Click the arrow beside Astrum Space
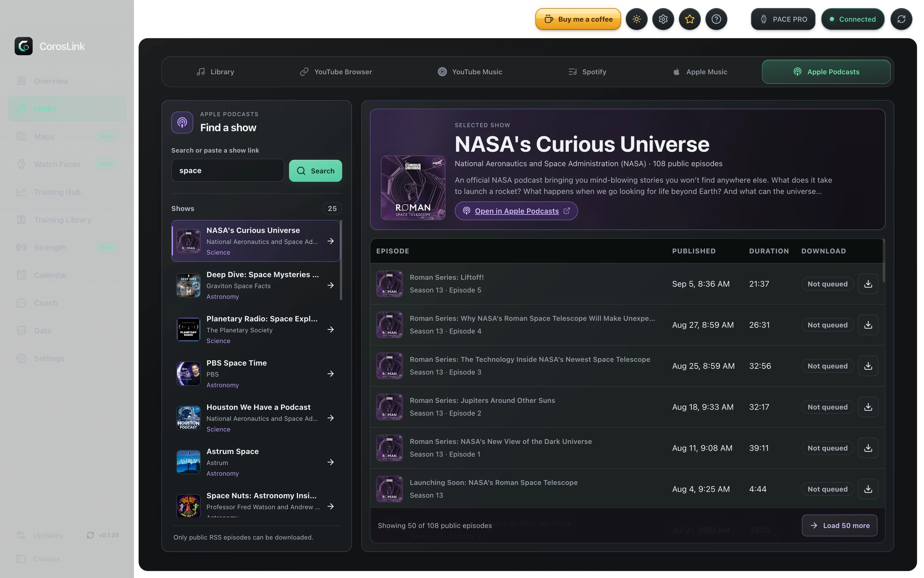The height and width of the screenshot is (578, 924). pos(331,462)
